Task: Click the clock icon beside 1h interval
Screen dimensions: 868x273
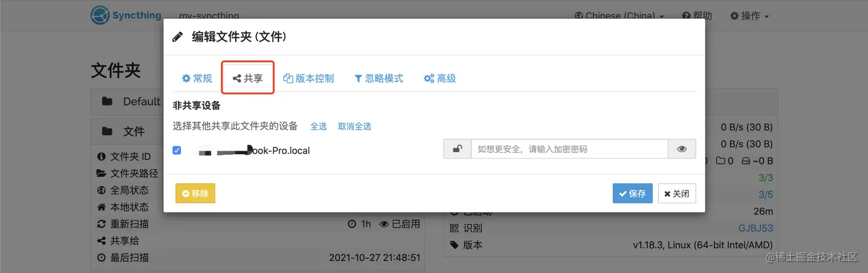Action: 352,224
